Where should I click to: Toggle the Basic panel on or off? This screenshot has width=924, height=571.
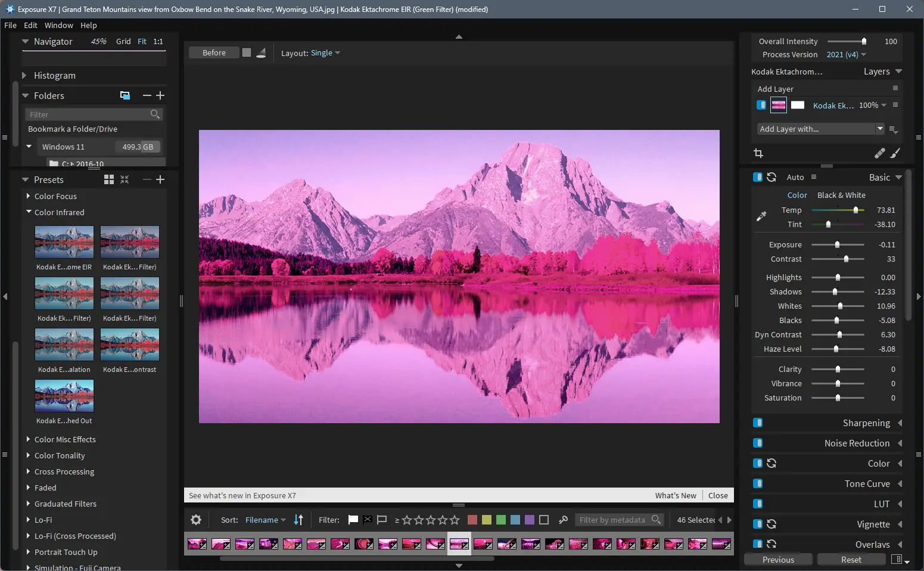point(758,177)
